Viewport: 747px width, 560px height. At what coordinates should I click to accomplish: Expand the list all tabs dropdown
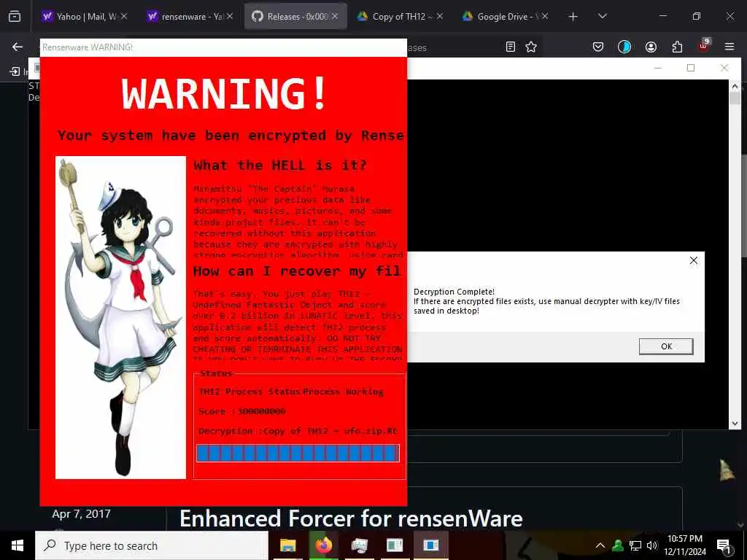tap(602, 16)
